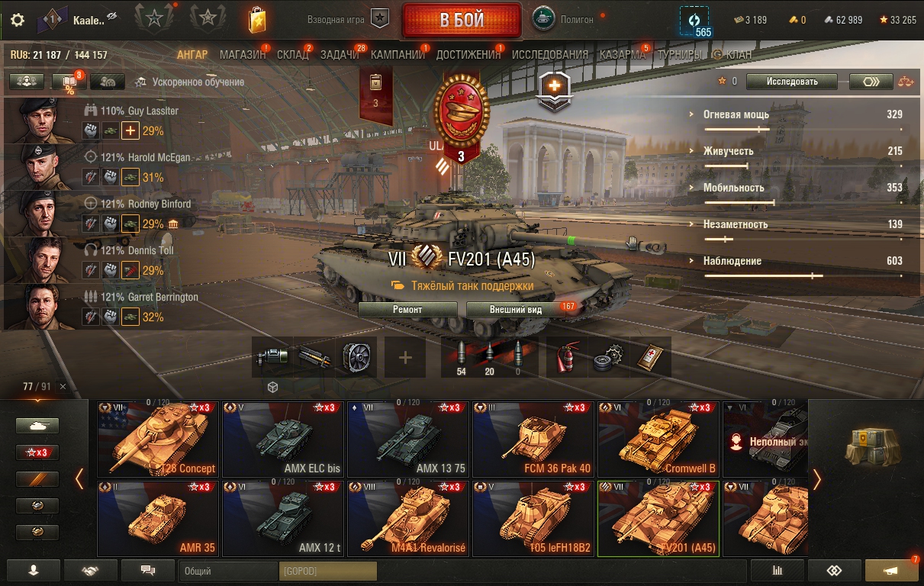This screenshot has height=586, width=924.
Task: Open the empty equipment slot with plus
Action: [x=404, y=358]
